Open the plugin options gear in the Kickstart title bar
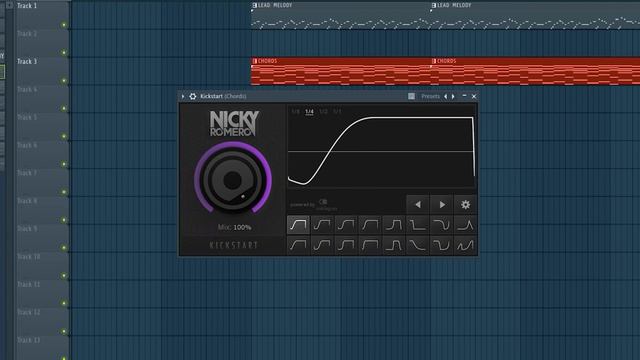The height and width of the screenshot is (360, 640). 193,96
